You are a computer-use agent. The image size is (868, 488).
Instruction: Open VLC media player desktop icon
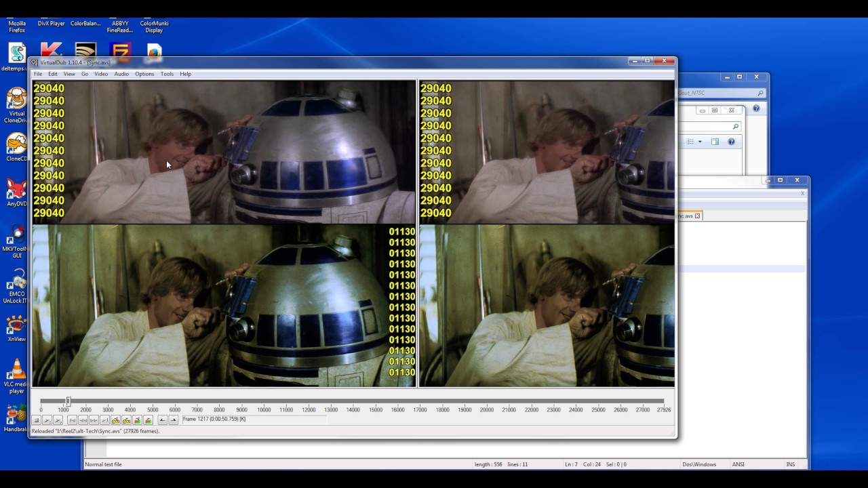click(16, 376)
